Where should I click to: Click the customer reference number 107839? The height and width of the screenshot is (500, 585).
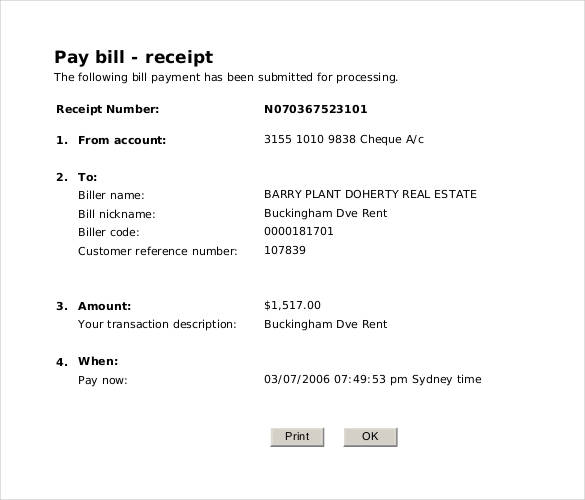(x=285, y=250)
